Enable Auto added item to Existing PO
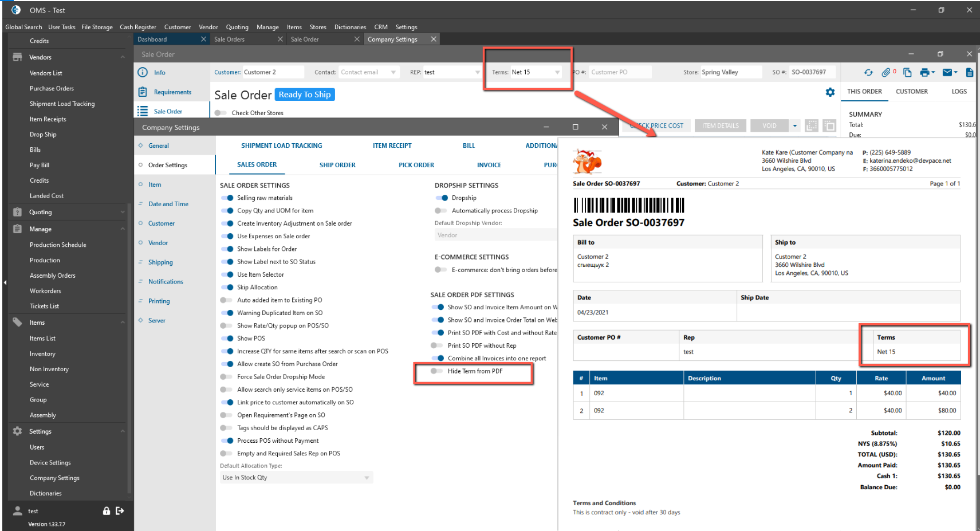This screenshot has width=980, height=531. pos(227,300)
